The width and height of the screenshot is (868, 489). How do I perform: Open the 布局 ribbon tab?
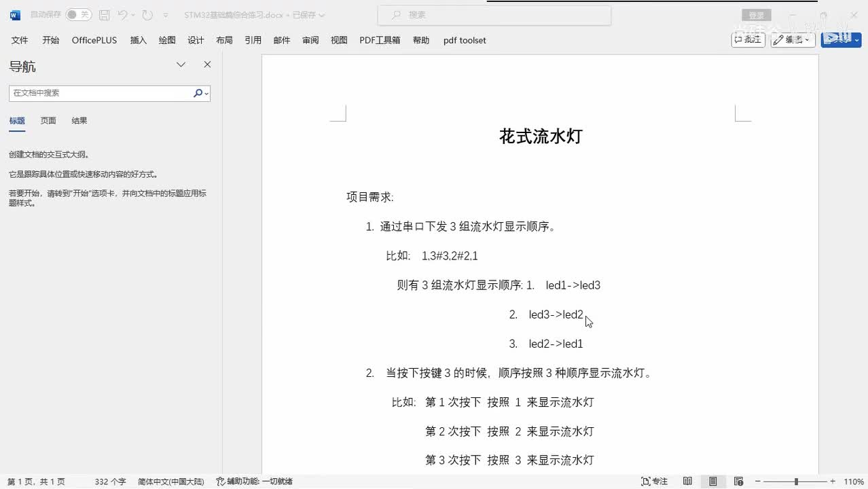tap(224, 40)
